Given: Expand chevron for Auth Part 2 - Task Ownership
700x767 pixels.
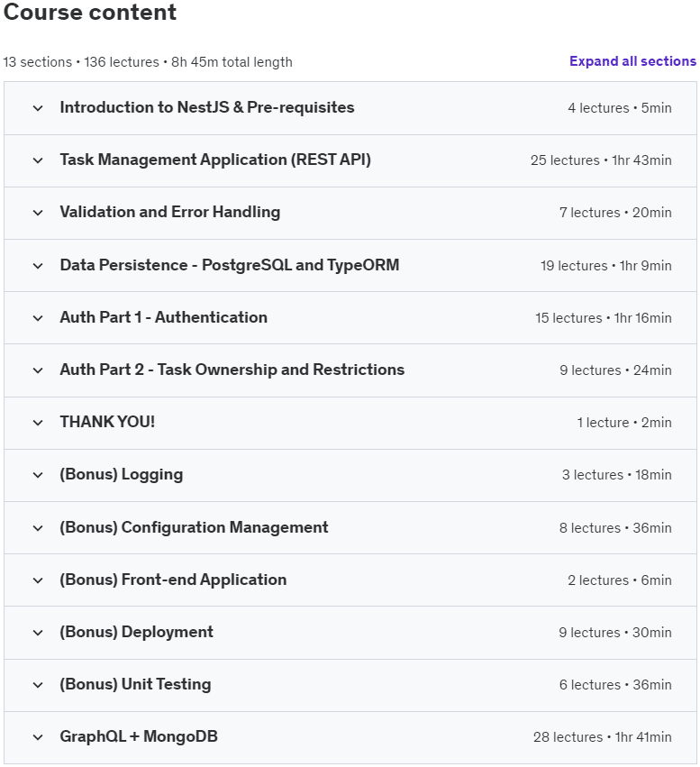Looking at the screenshot, I should [x=38, y=370].
